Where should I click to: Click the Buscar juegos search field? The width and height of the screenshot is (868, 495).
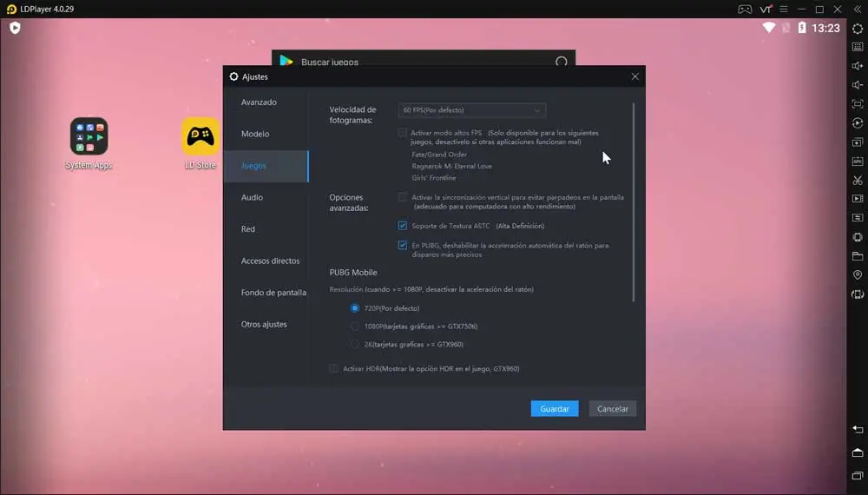click(424, 60)
